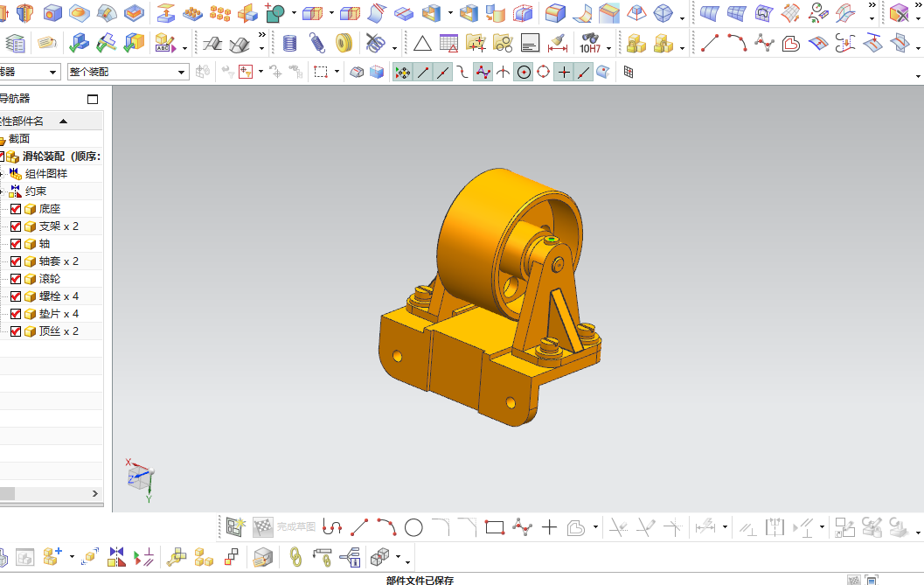
Task: Open the dropdown arrow beside 10H7 icon
Action: tap(608, 48)
